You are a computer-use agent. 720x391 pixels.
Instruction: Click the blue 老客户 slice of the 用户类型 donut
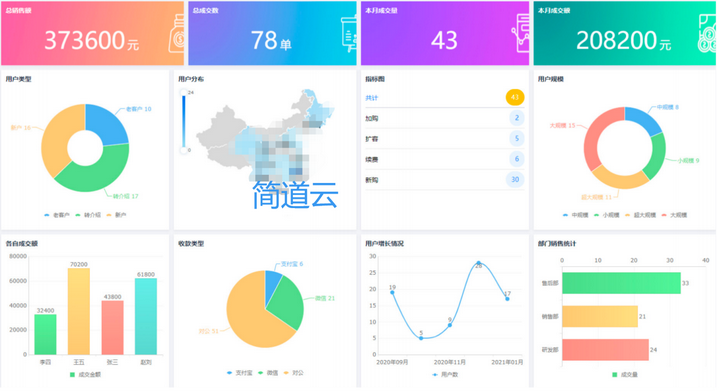pos(107,125)
